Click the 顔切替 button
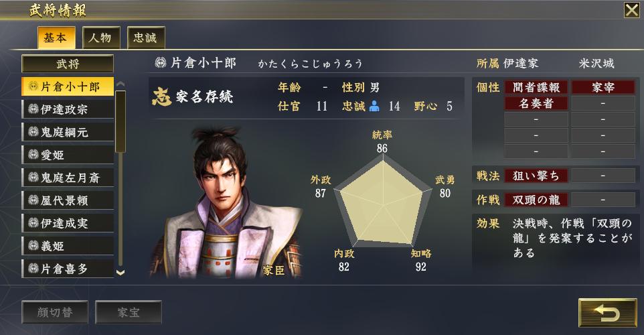 [55, 312]
